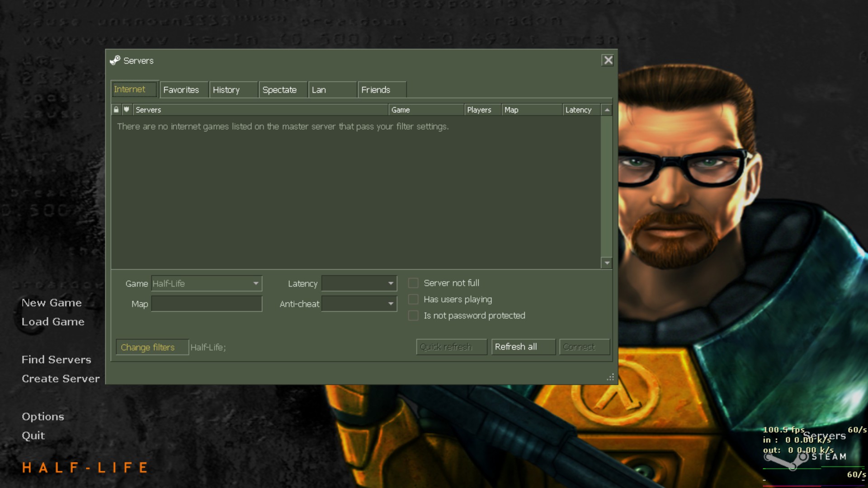Sort servers by secure shield column icon

[127, 110]
